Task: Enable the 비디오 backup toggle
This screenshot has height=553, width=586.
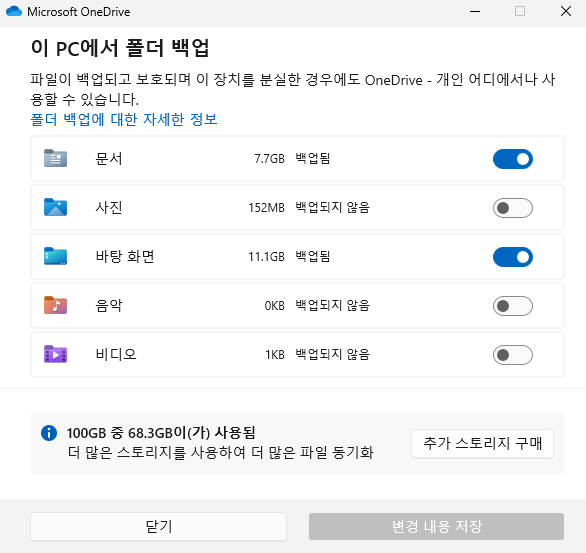Action: pyautogui.click(x=513, y=355)
